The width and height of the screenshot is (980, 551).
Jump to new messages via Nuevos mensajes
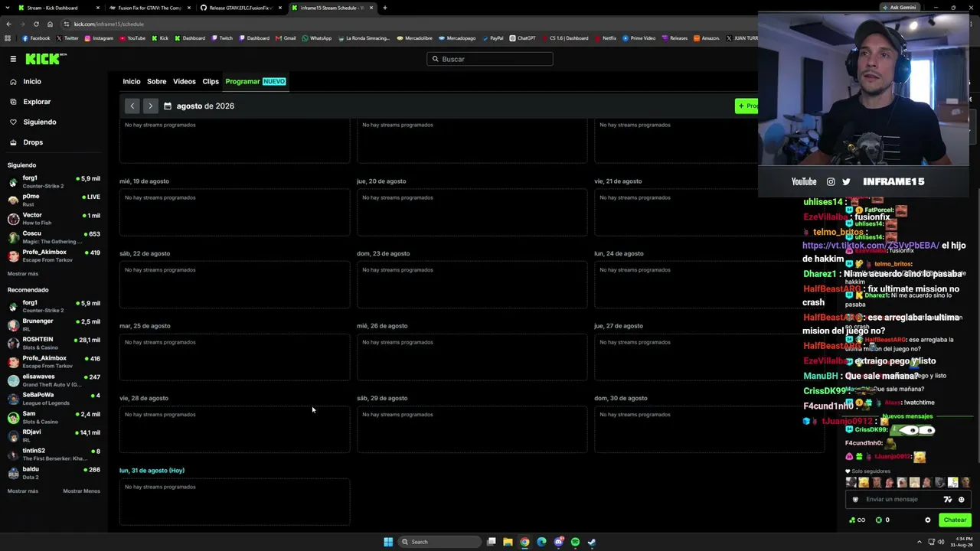[908, 416]
